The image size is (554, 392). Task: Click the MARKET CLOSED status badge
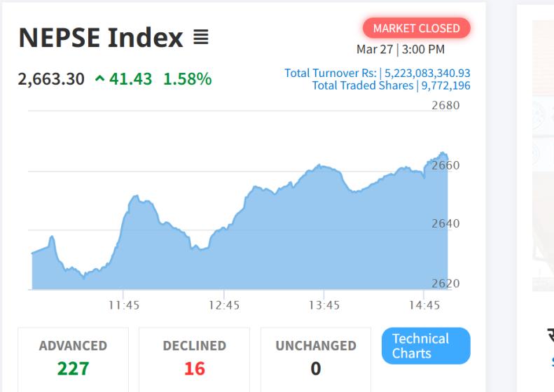tap(416, 28)
